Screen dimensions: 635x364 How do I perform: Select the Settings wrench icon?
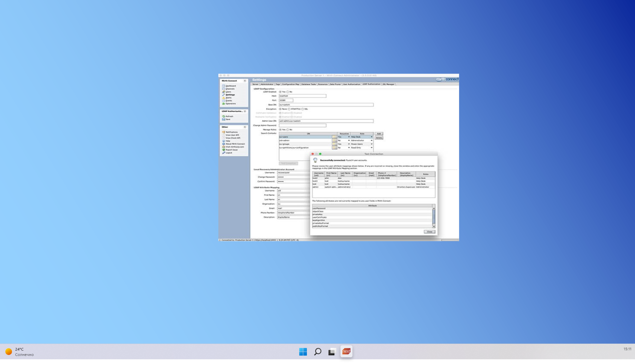pos(223,95)
